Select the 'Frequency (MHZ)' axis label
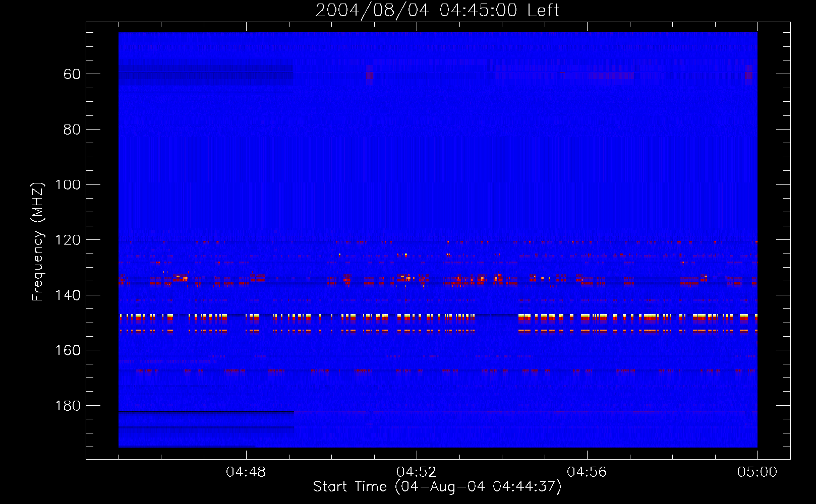Image resolution: width=816 pixels, height=504 pixels. 38,241
